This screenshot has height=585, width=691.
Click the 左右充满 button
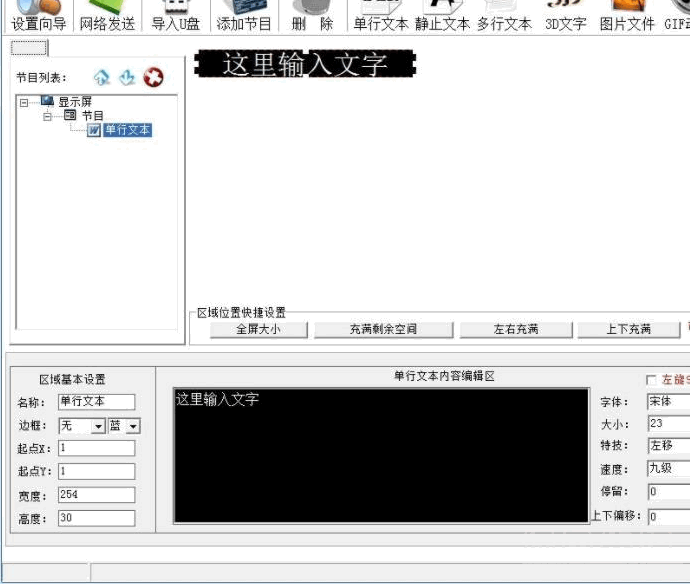(x=516, y=329)
